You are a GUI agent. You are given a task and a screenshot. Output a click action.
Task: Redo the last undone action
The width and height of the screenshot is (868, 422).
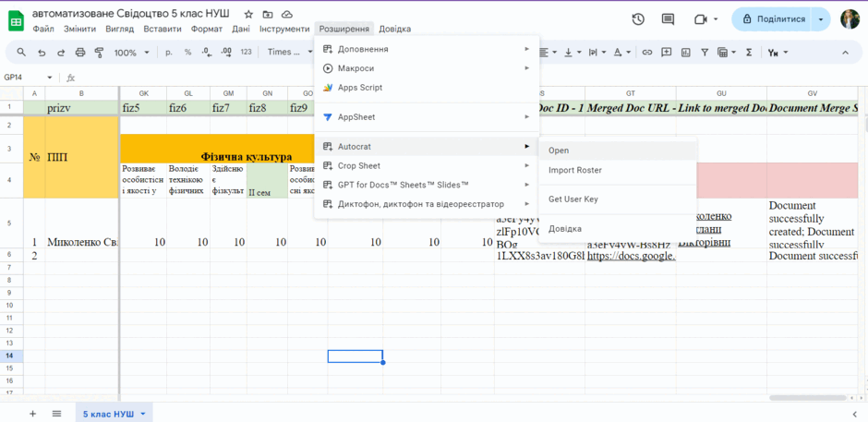tap(61, 52)
